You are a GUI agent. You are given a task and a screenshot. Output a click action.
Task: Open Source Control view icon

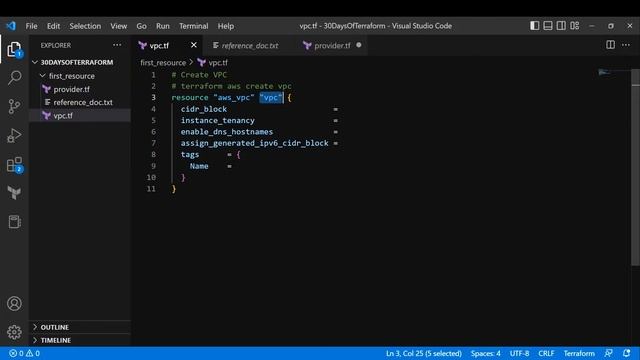(14, 107)
